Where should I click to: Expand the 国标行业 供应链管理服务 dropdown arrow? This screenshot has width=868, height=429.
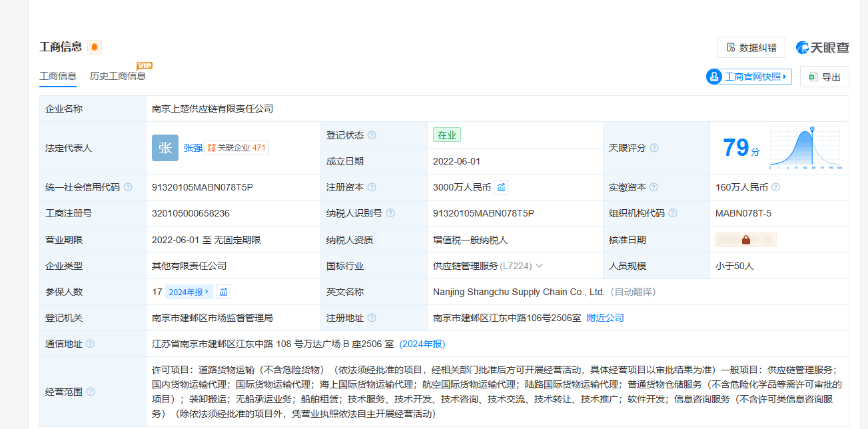[539, 266]
